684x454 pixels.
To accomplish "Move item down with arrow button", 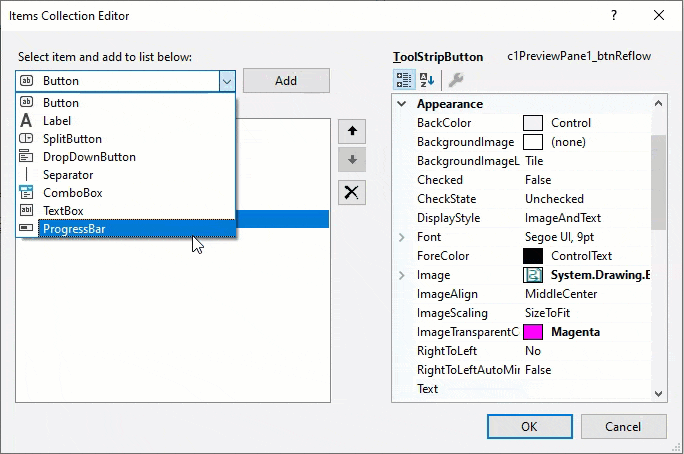I will [352, 160].
